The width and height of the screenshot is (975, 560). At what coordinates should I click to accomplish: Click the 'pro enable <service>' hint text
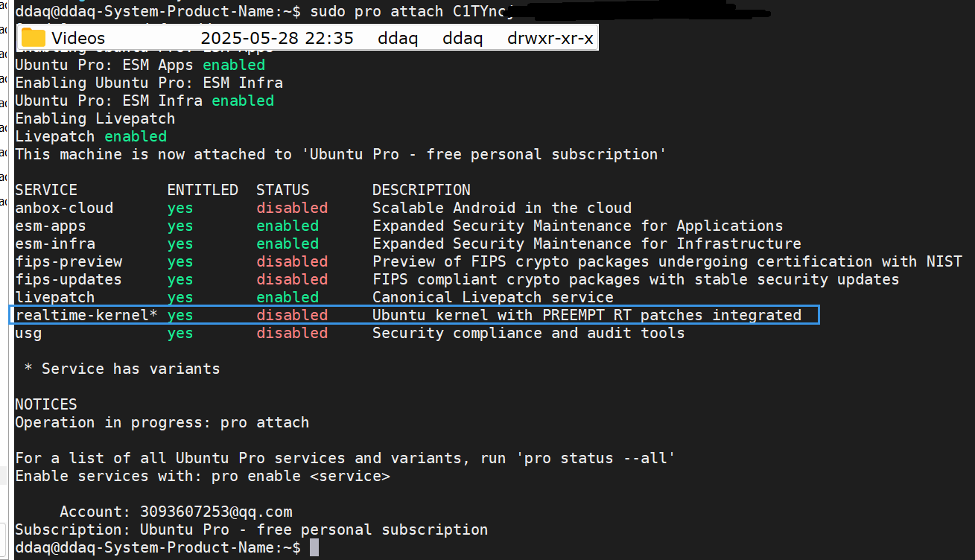tap(301, 476)
